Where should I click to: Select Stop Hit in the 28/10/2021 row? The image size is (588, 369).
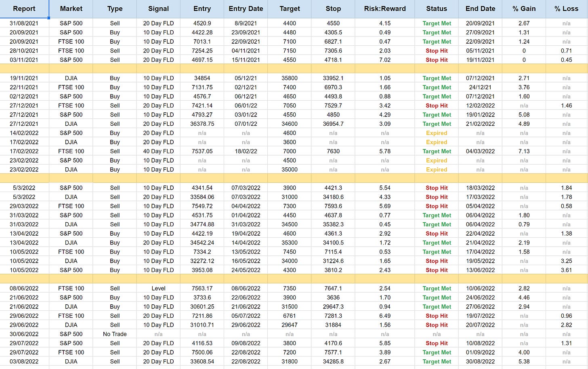point(437,51)
